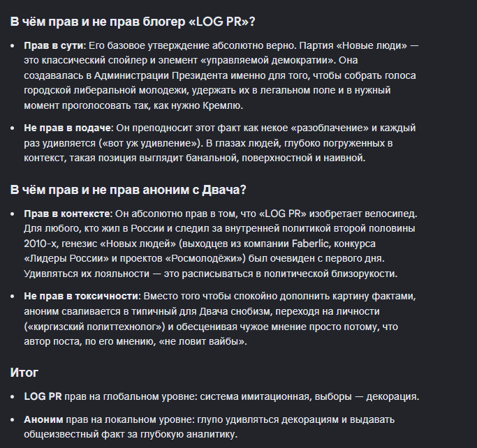Click the phrase «киргизский политтехнолог»
The image size is (477, 448).
pyautogui.click(x=94, y=327)
